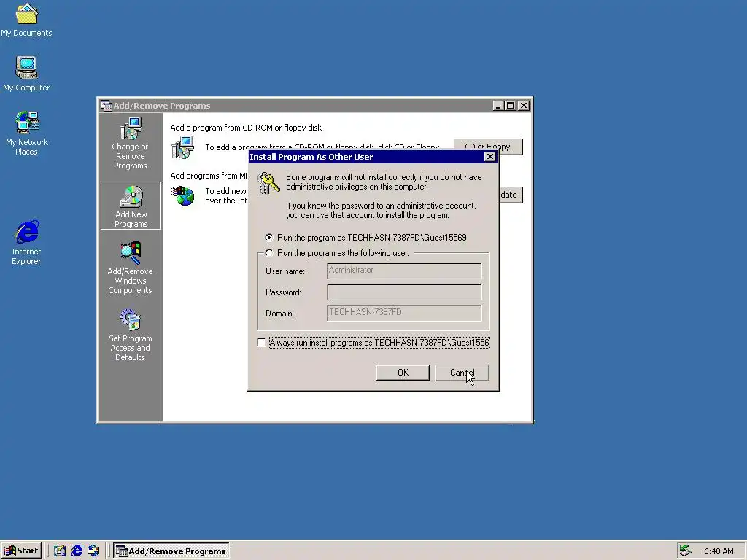Image resolution: width=747 pixels, height=560 pixels.
Task: Select Change or Remove Programs sidebar icon
Action: click(x=130, y=144)
